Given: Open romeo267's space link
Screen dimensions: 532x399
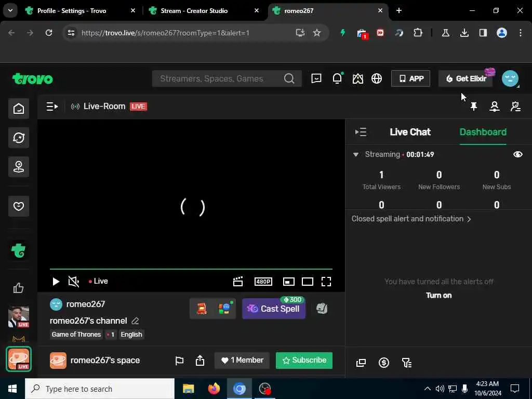Looking at the screenshot, I should 105,361.
